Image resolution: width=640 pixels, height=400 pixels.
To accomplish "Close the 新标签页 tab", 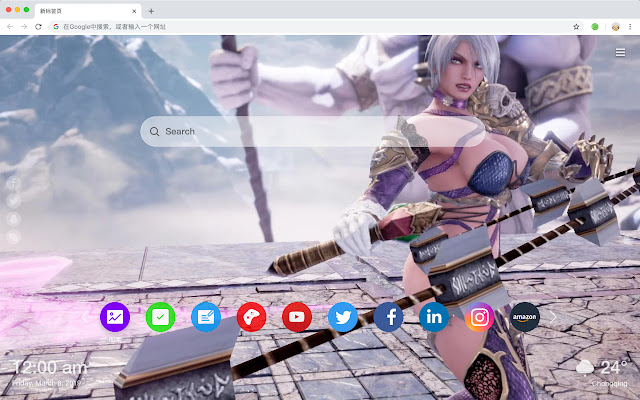I will pos(134,11).
